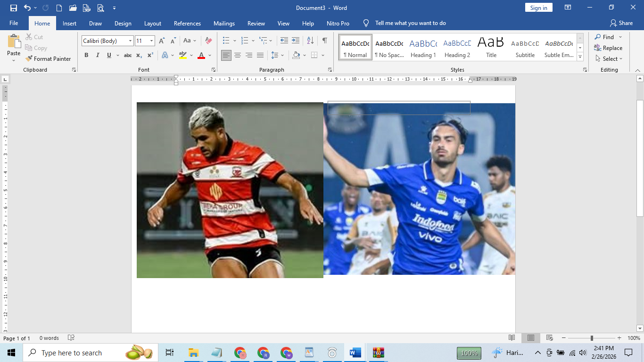Click the subscript icon
Screen dimensions: 644x362
coord(140,55)
